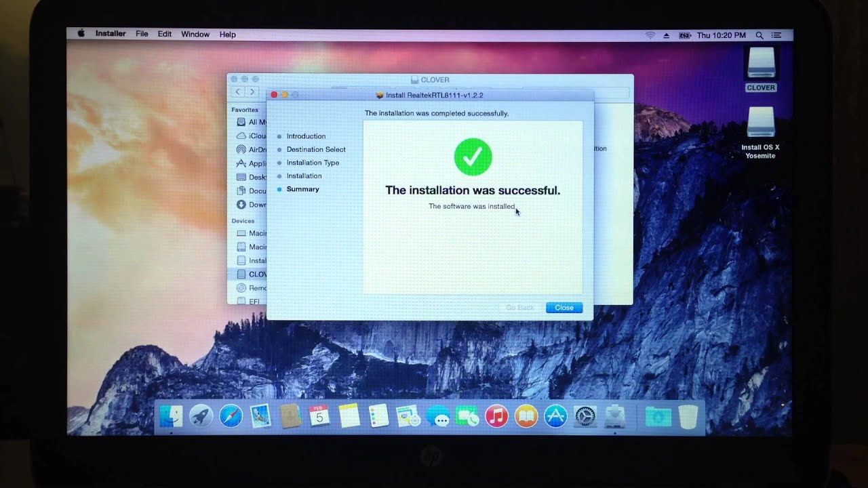Open System Preferences gear icon
Screen dimensions: 868x488
point(585,416)
